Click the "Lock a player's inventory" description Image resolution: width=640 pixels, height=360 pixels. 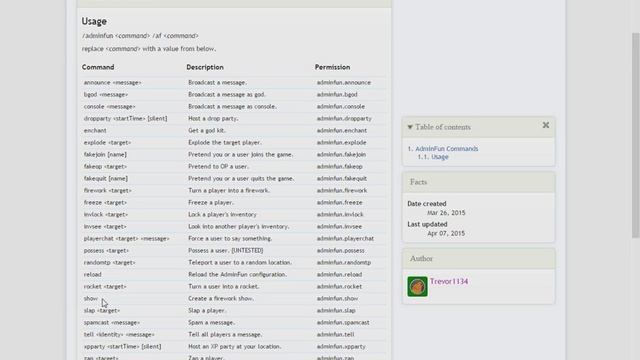click(x=222, y=215)
